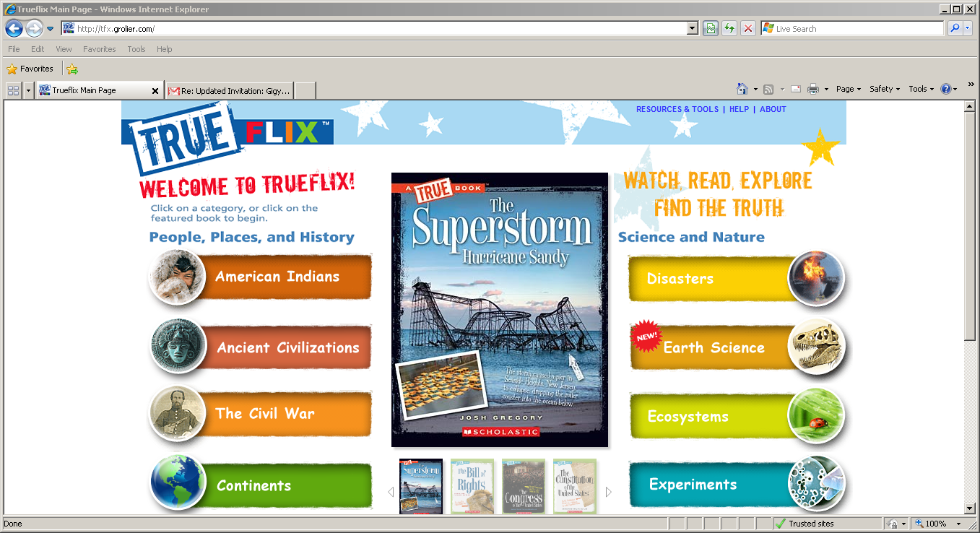Viewport: 980px width, 533px height.
Task: Open the Favorites star button
Action: (x=30, y=69)
